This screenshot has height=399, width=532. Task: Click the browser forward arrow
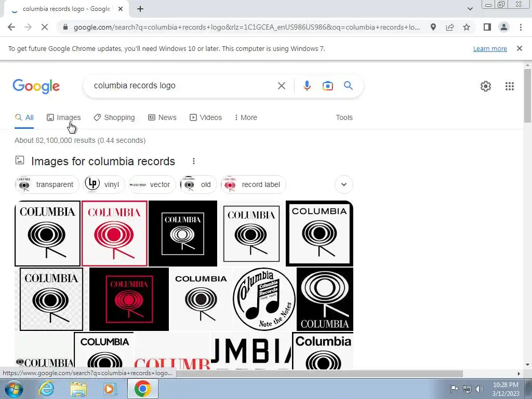pyautogui.click(x=28, y=27)
